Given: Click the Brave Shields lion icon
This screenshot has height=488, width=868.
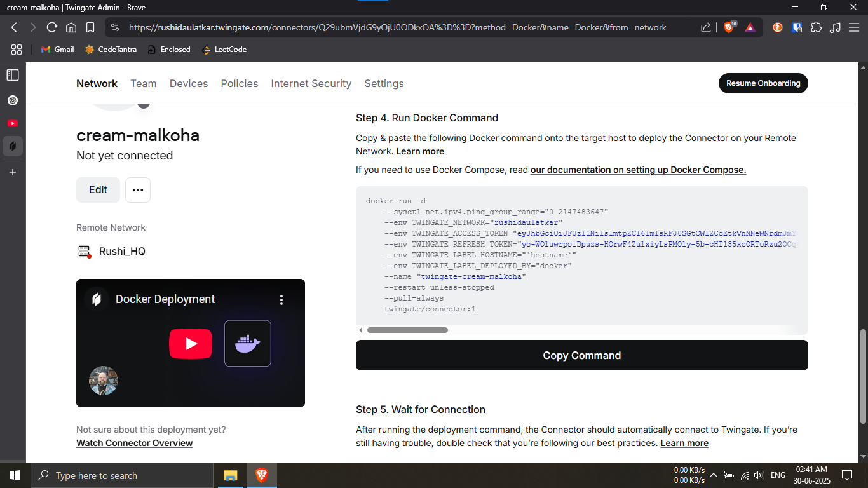Looking at the screenshot, I should pos(729,27).
